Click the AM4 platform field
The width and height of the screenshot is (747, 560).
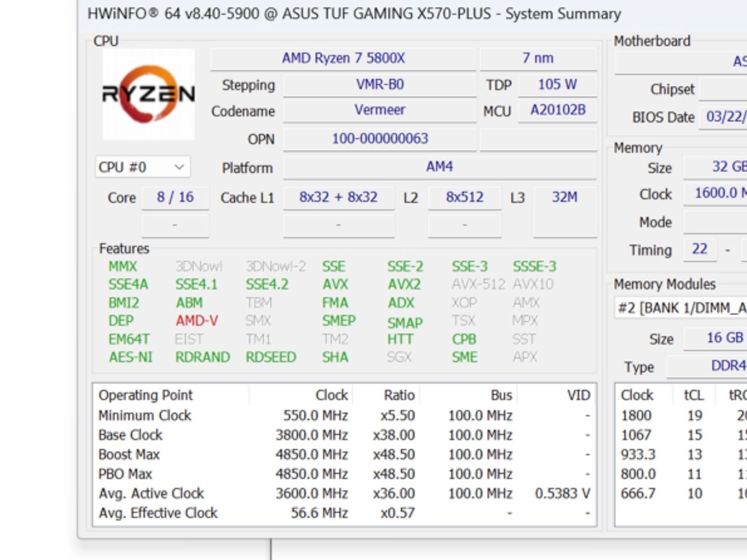[x=440, y=167]
